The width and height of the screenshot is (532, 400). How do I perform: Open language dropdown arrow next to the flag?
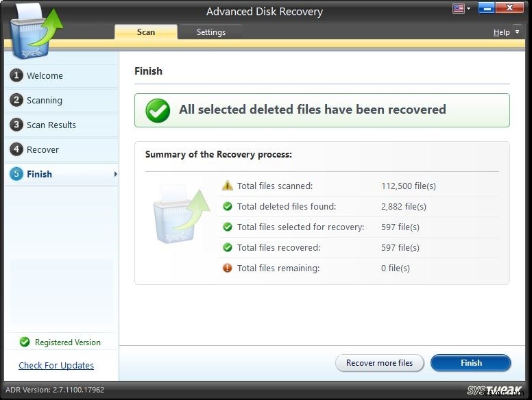469,10
